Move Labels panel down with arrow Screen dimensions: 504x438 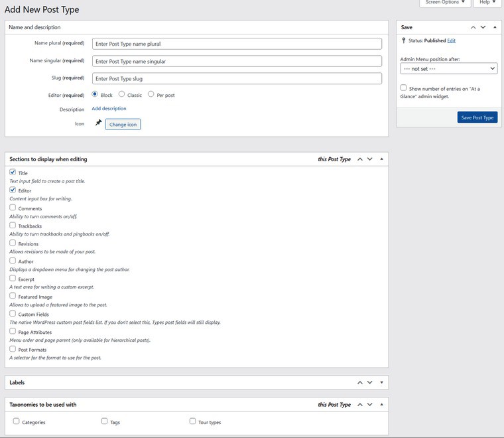pyautogui.click(x=369, y=382)
